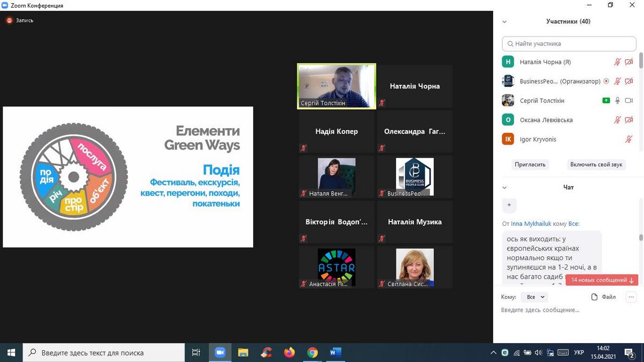The image size is (644, 362).
Task: Click the red recording indicator icon
Action: pyautogui.click(x=9, y=20)
